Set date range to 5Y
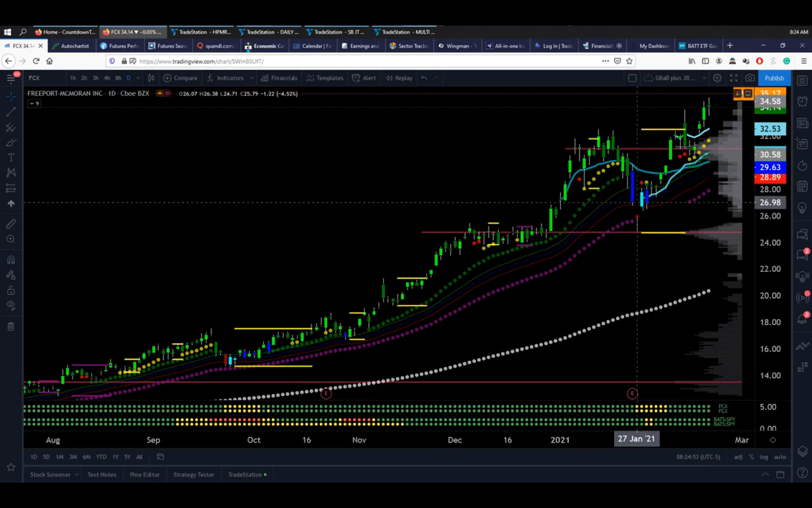 click(127, 457)
